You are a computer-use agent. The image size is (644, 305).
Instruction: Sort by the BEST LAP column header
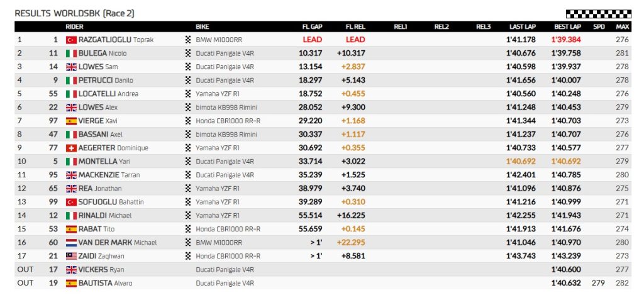[567, 26]
